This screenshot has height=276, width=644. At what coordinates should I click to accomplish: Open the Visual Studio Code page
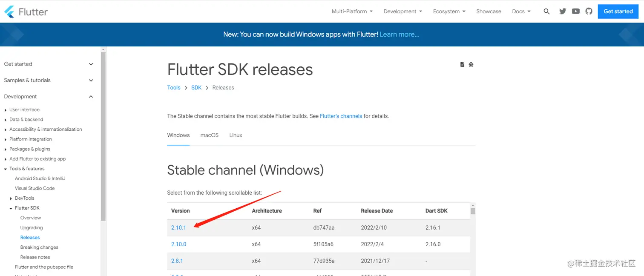click(34, 188)
